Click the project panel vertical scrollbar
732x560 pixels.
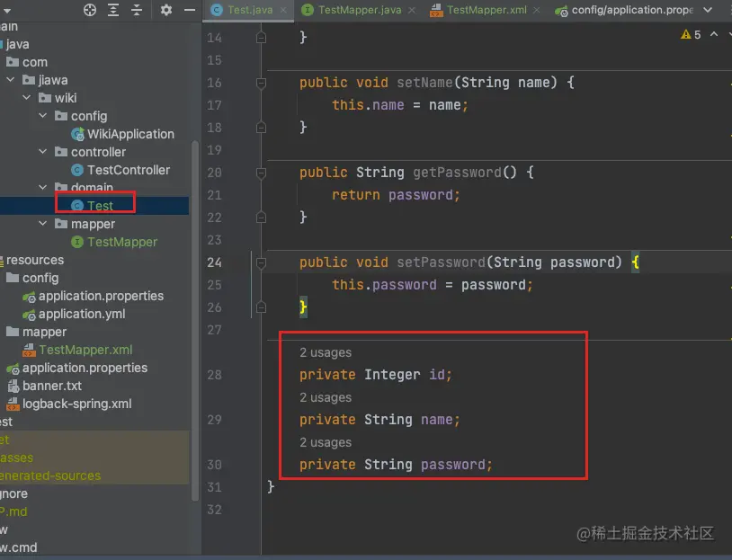click(195, 321)
